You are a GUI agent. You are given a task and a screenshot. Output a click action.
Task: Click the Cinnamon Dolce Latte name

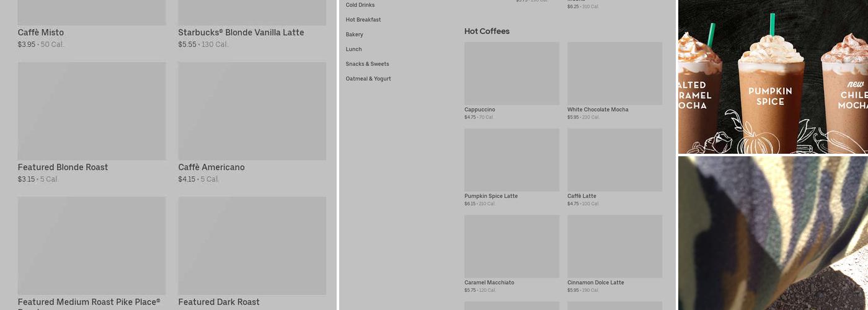click(596, 283)
